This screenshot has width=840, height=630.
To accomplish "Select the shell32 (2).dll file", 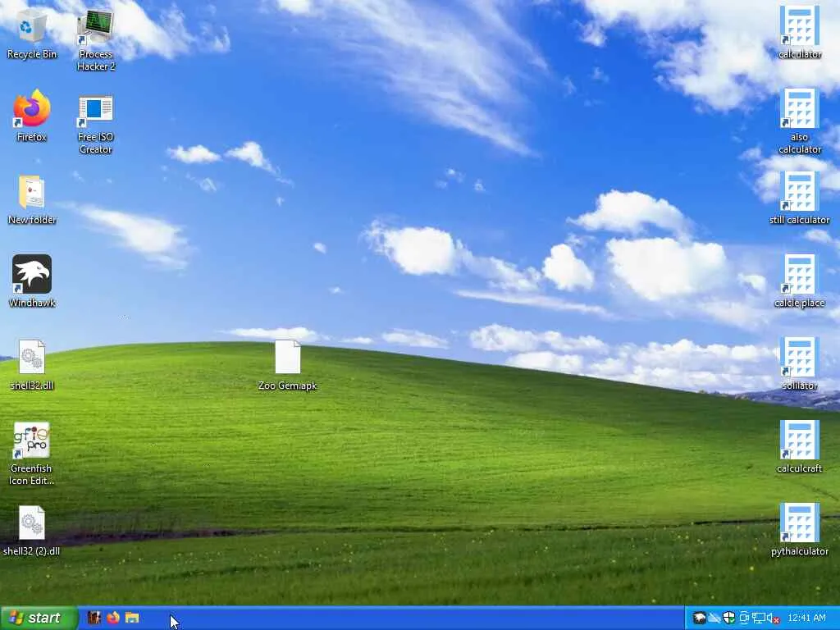I will [x=32, y=531].
